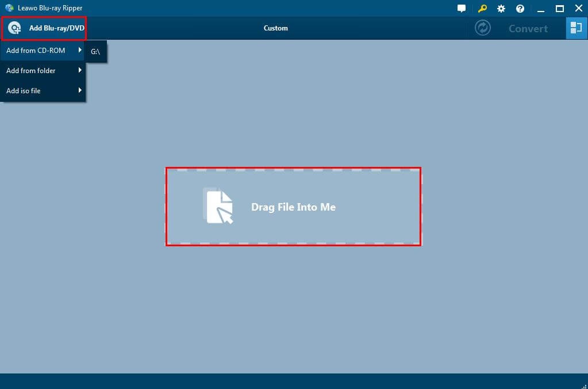Select Add from folder menu entry

43,71
